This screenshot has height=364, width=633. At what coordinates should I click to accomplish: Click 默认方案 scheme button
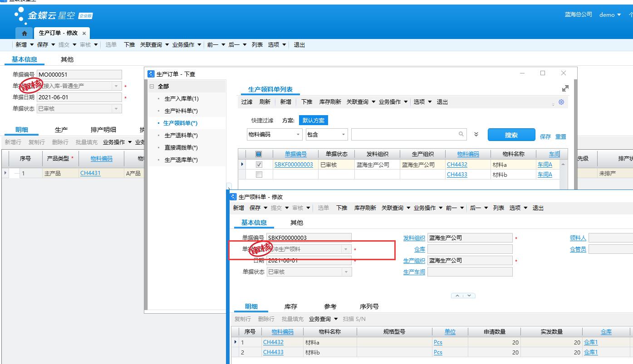click(313, 121)
